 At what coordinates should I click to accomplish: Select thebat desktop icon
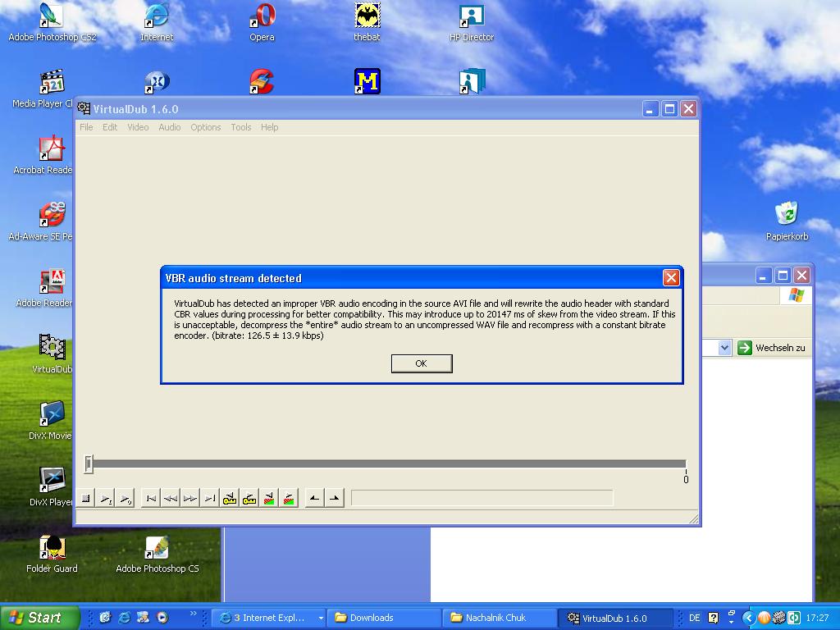point(367,22)
